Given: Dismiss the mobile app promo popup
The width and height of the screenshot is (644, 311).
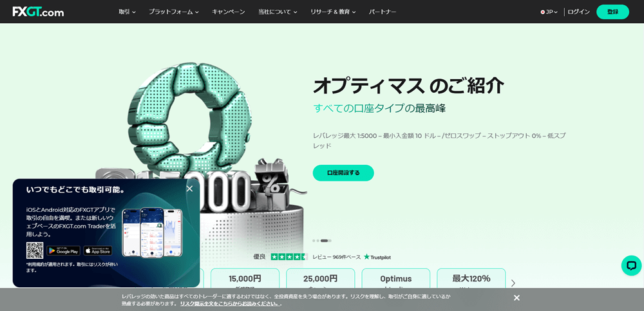Looking at the screenshot, I should tap(189, 189).
